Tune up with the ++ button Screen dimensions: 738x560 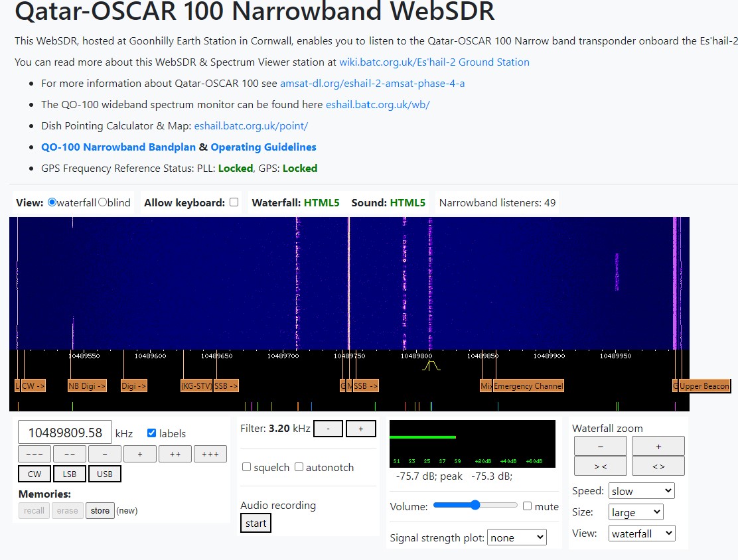pyautogui.click(x=175, y=454)
